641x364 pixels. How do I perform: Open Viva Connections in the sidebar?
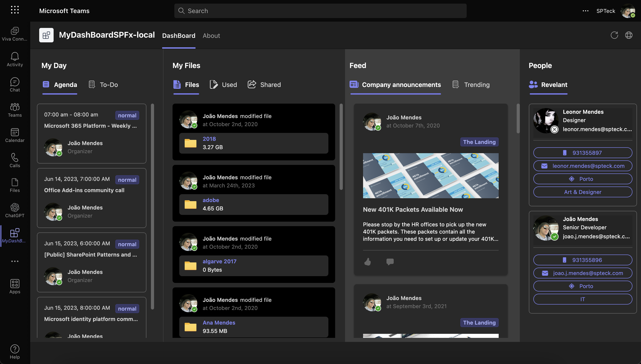tap(15, 34)
